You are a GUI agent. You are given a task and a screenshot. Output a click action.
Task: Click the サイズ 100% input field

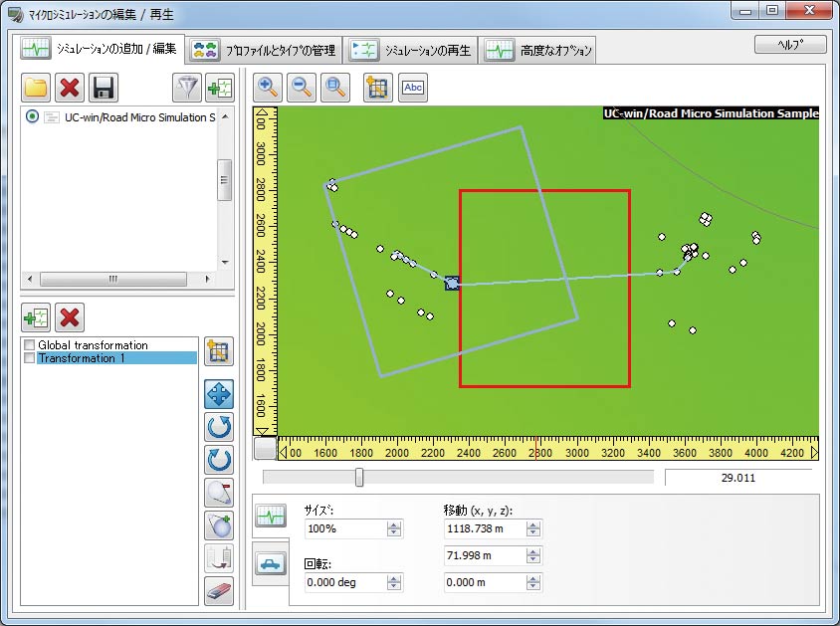tap(345, 528)
